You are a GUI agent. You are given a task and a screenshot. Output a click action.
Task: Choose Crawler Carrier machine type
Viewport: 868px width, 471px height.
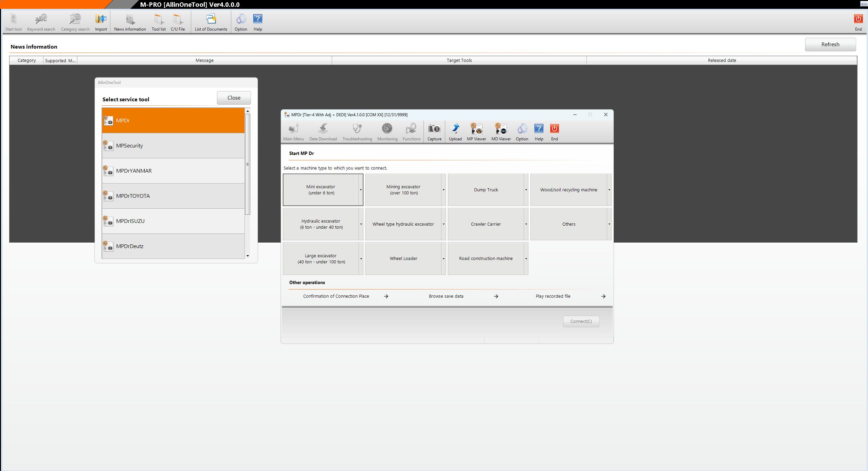[486, 224]
